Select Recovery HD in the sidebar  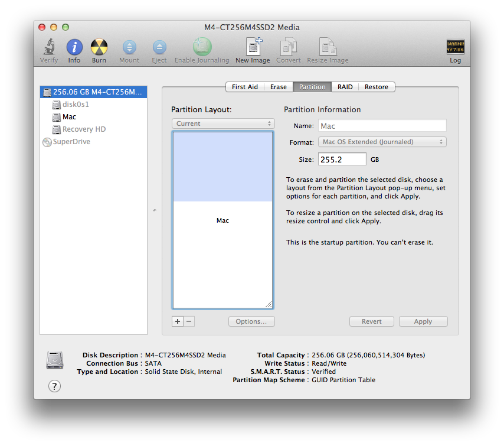tap(93, 129)
